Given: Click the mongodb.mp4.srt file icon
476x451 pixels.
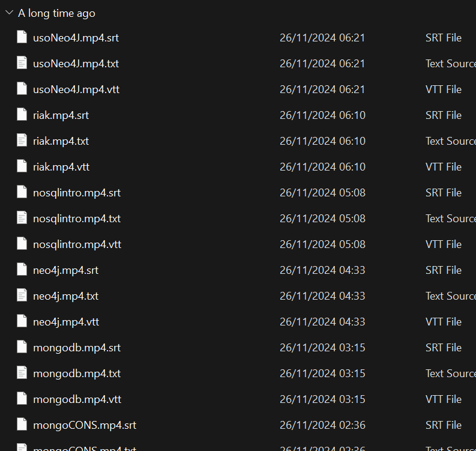Looking at the screenshot, I should [x=22, y=347].
